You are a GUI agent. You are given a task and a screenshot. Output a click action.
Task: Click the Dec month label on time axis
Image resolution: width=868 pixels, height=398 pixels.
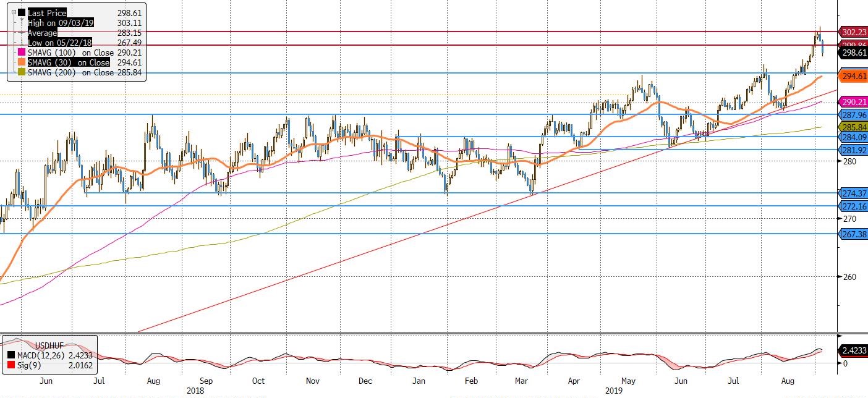point(365,382)
